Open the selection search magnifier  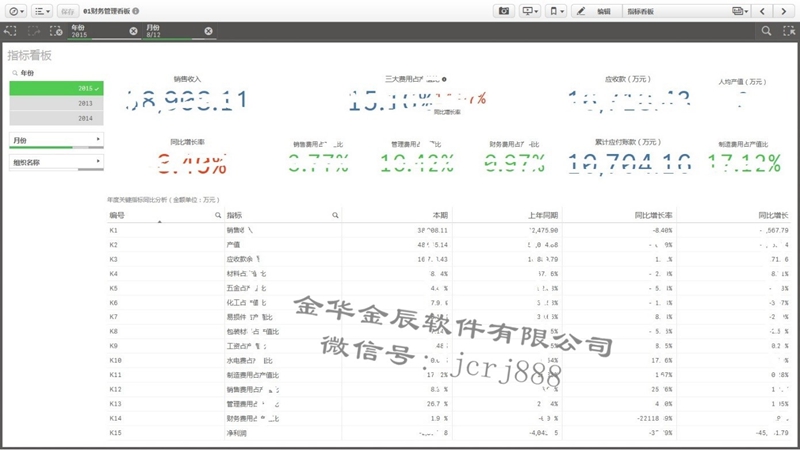[765, 31]
